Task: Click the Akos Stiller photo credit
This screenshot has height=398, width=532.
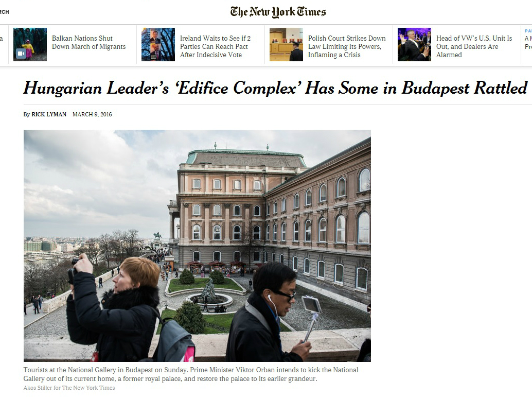Action: coord(69,388)
